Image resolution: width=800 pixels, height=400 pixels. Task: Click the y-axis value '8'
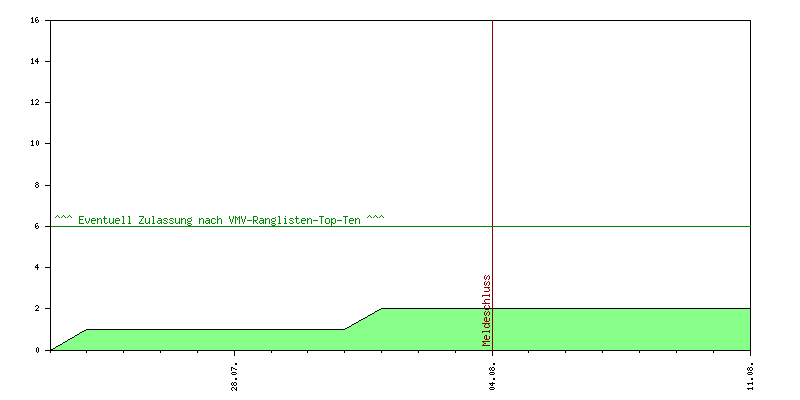pyautogui.click(x=36, y=185)
